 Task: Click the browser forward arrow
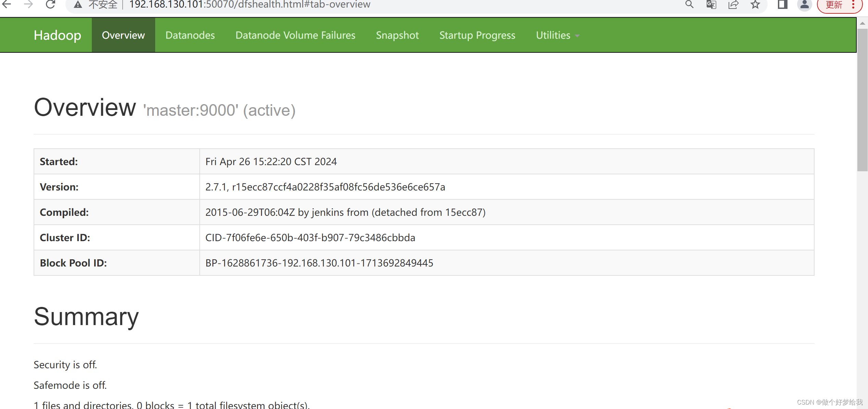pyautogui.click(x=29, y=4)
